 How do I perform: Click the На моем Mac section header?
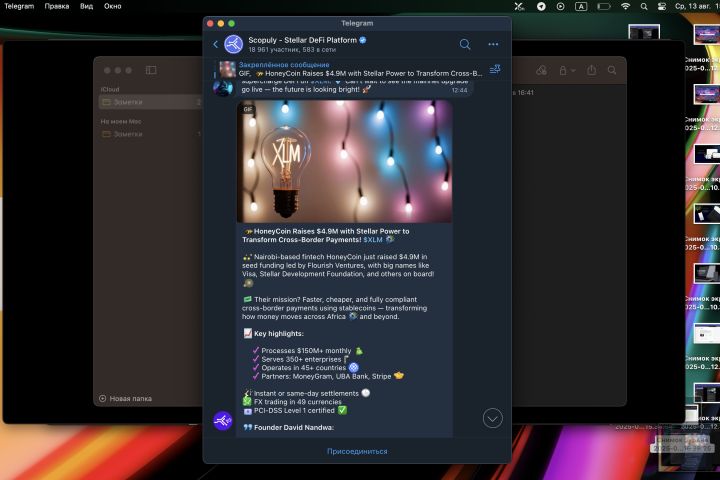click(121, 121)
